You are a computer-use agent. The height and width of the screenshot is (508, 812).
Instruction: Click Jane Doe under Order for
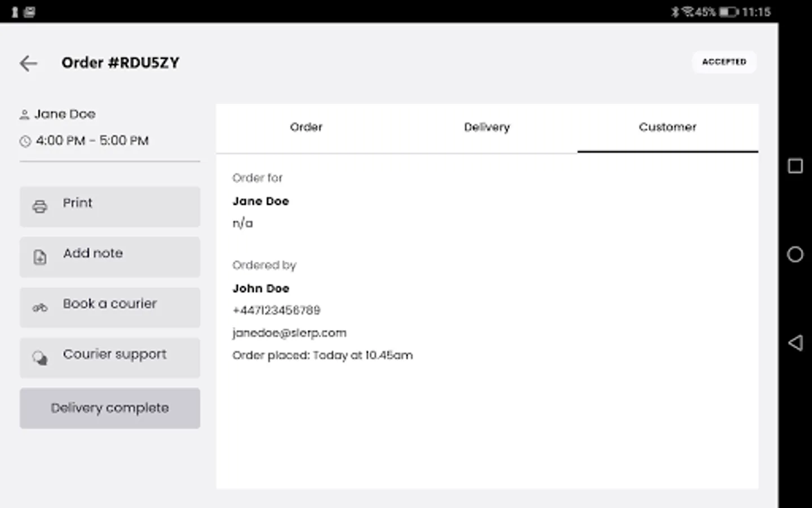pyautogui.click(x=261, y=202)
